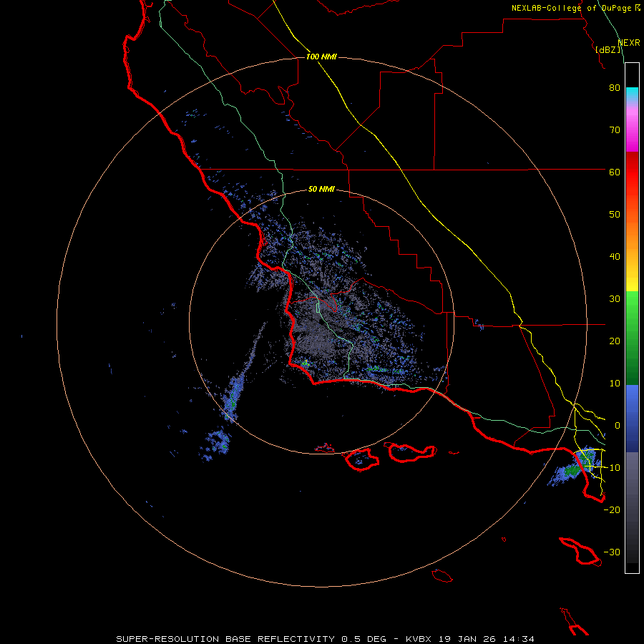Click the 50 value on dBZ scale
Viewport: 644px width, 644px height.
point(615,215)
